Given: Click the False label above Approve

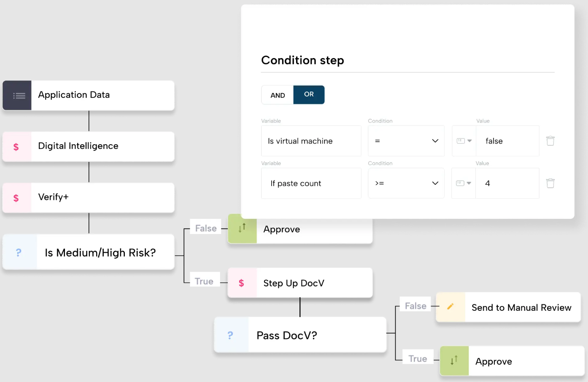Looking at the screenshot, I should [205, 228].
